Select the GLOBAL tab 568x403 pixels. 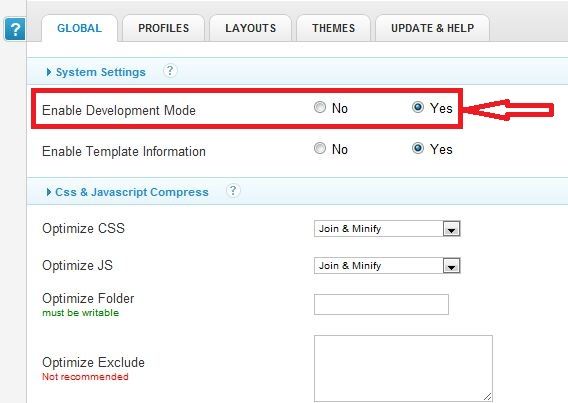point(80,28)
